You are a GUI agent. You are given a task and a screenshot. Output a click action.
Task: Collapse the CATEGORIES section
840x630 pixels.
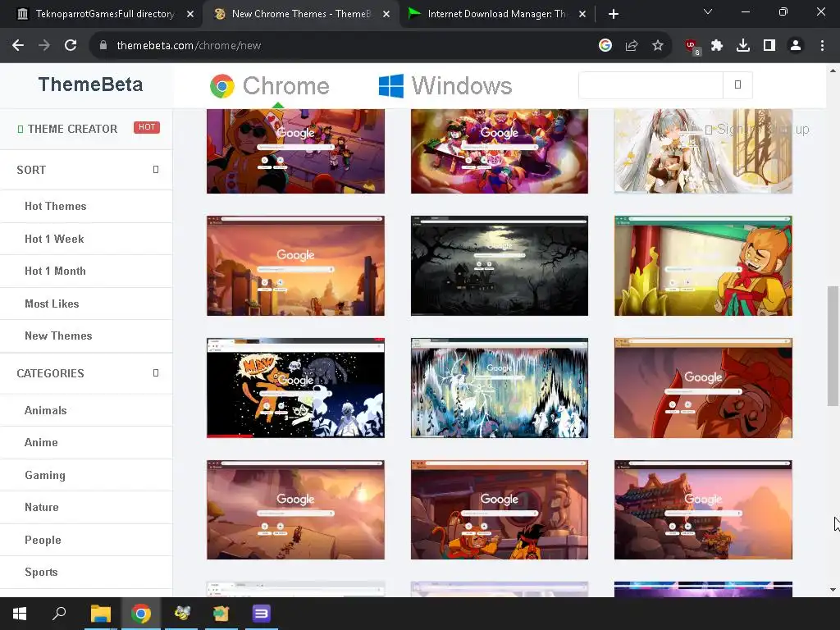point(155,373)
